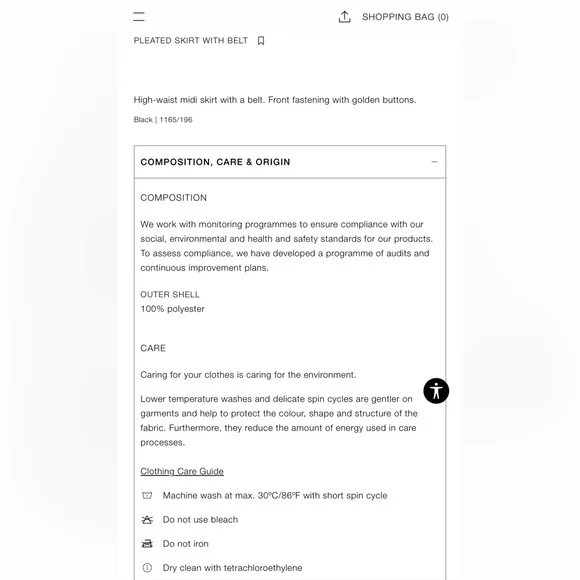
Task: Open the Shopping Bag (0)
Action: (405, 17)
